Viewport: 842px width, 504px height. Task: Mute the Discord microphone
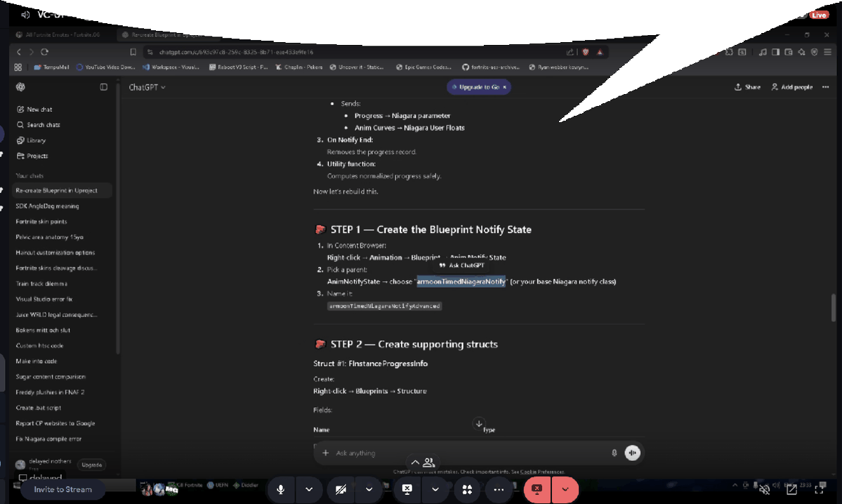coord(280,489)
